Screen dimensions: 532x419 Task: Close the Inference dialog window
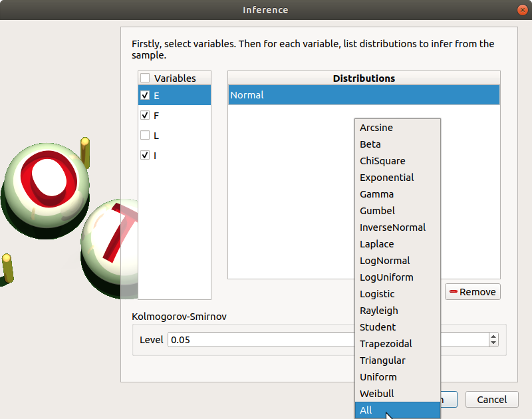[522, 10]
